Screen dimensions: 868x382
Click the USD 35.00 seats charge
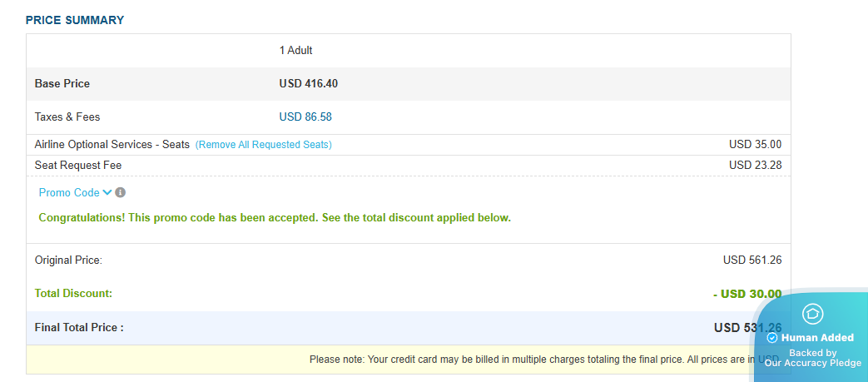(755, 145)
